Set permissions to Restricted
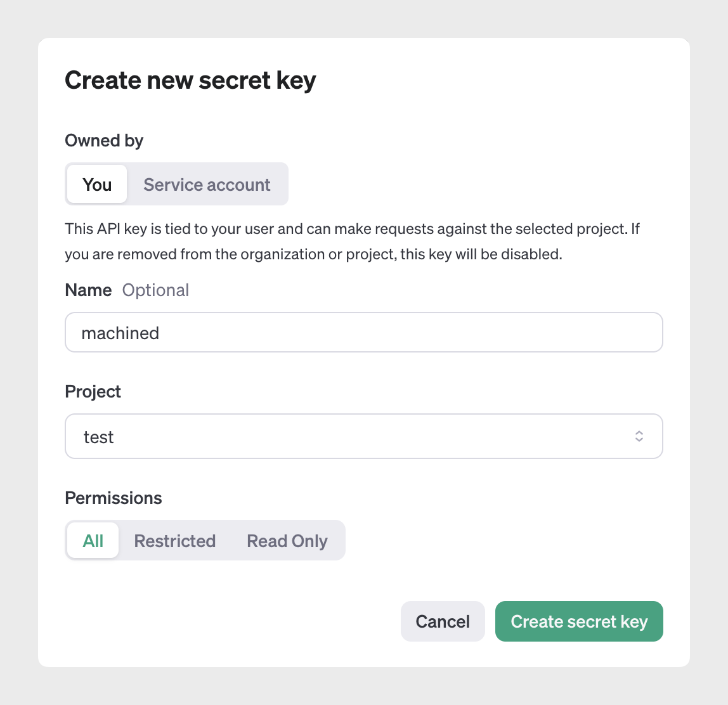The height and width of the screenshot is (705, 728). (x=175, y=541)
